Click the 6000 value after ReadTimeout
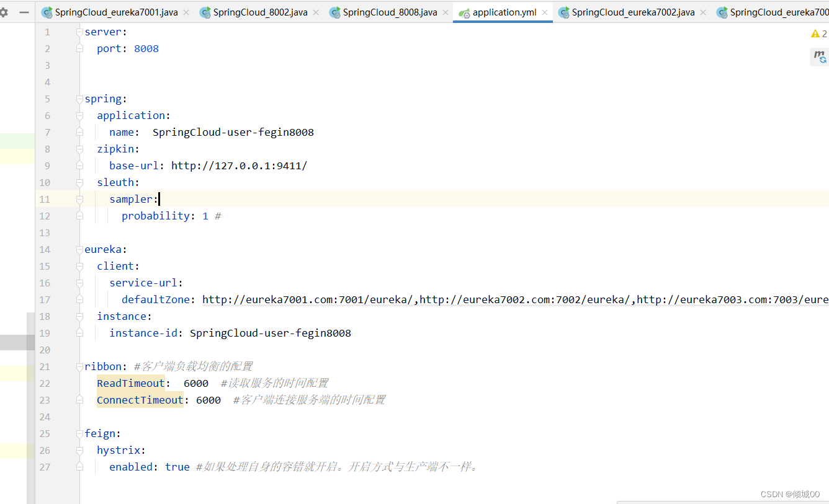Viewport: 829px width, 504px height. point(196,383)
